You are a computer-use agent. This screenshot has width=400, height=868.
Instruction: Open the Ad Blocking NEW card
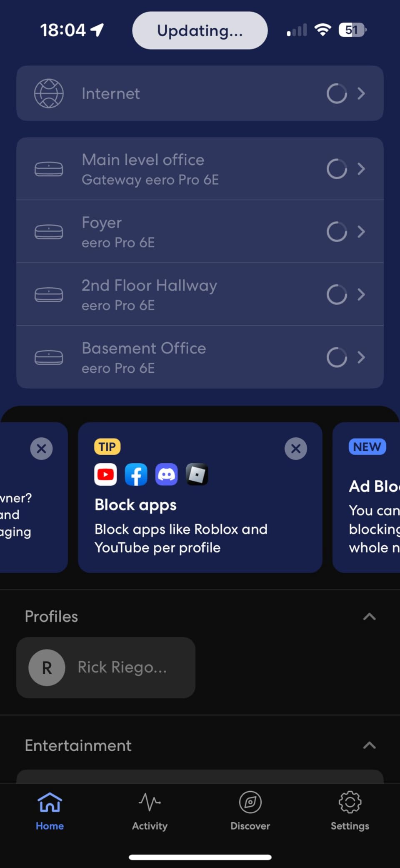(366, 497)
